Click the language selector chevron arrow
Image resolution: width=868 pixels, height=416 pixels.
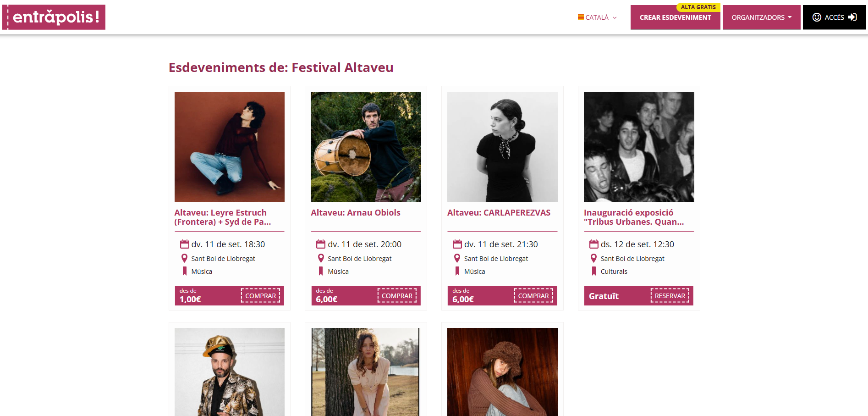coord(615,18)
